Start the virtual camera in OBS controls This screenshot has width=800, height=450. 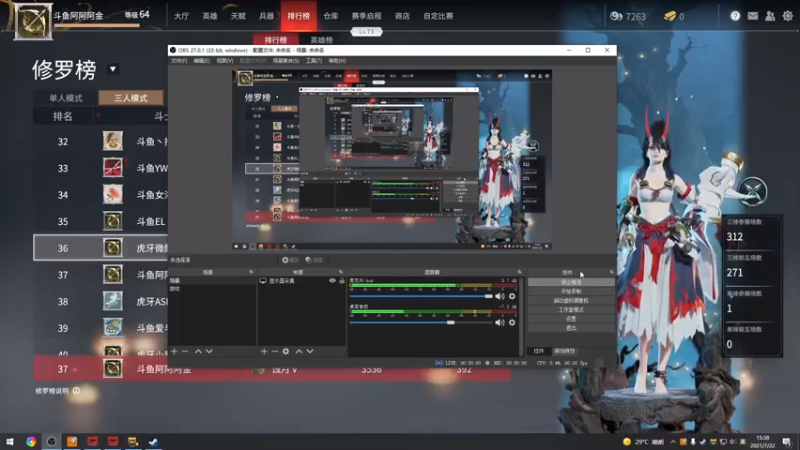(571, 301)
